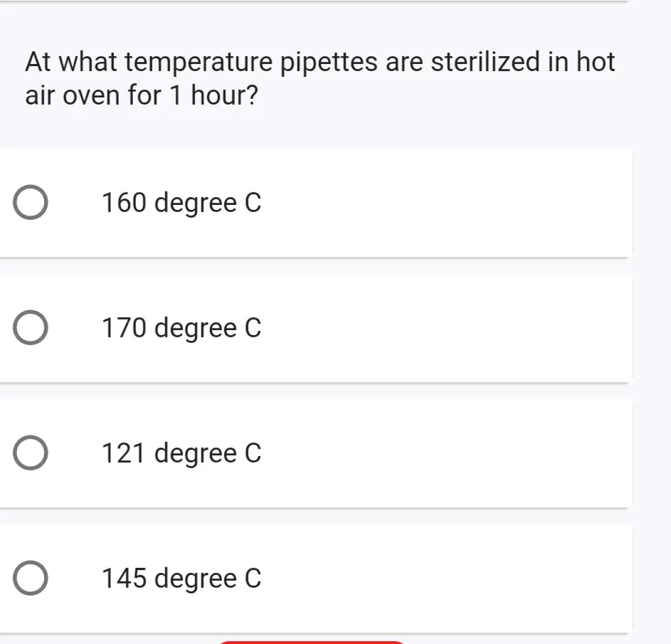Click empty area of 170 degree option card
This screenshot has height=644, width=671.
point(445,328)
